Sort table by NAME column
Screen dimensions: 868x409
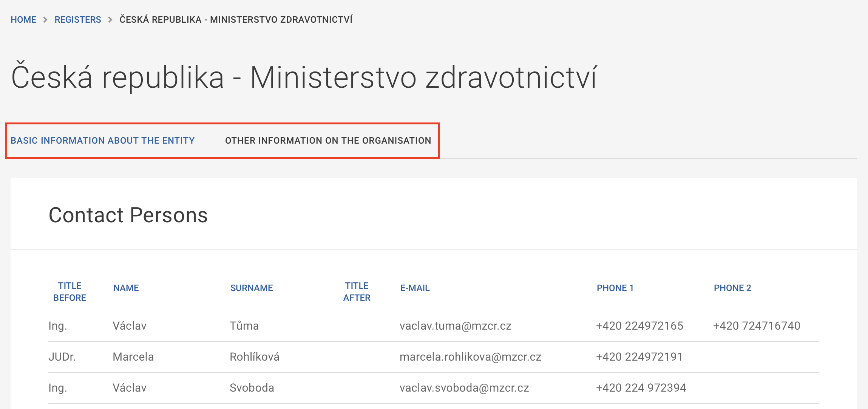pyautogui.click(x=126, y=288)
